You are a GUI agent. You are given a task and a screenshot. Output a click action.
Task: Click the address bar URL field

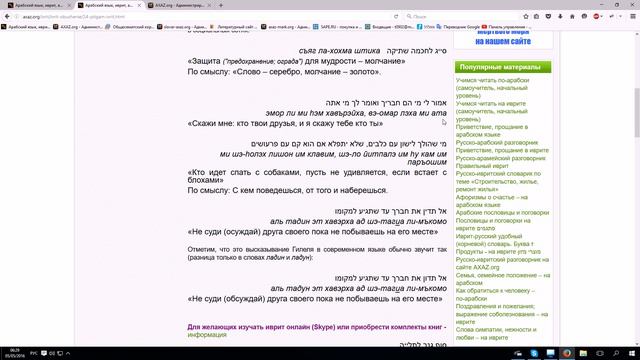pos(204,16)
